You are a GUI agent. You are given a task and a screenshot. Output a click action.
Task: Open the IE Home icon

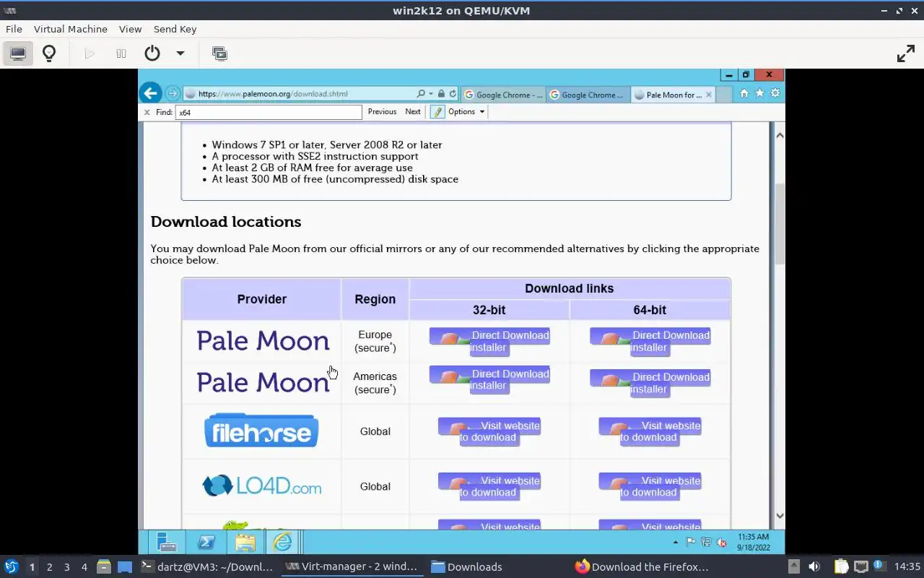[744, 93]
